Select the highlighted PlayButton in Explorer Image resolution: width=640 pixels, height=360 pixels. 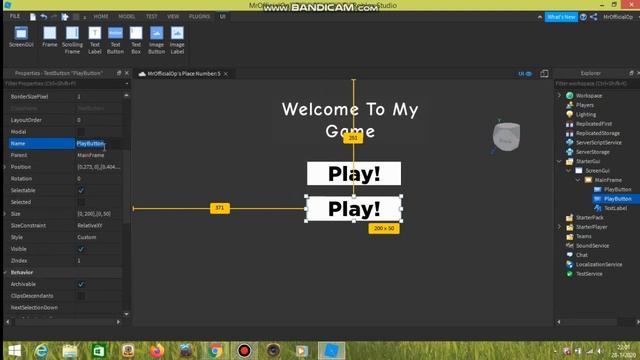pos(617,199)
